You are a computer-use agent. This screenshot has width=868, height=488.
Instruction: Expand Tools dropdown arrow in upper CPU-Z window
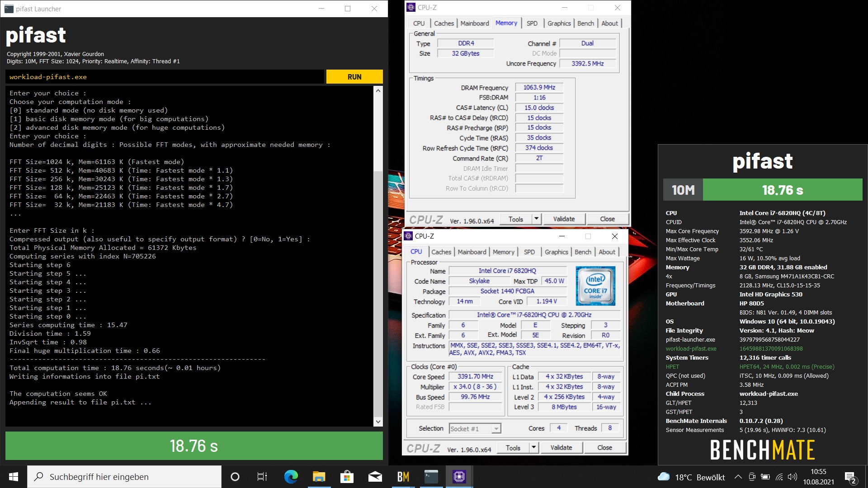(x=536, y=219)
